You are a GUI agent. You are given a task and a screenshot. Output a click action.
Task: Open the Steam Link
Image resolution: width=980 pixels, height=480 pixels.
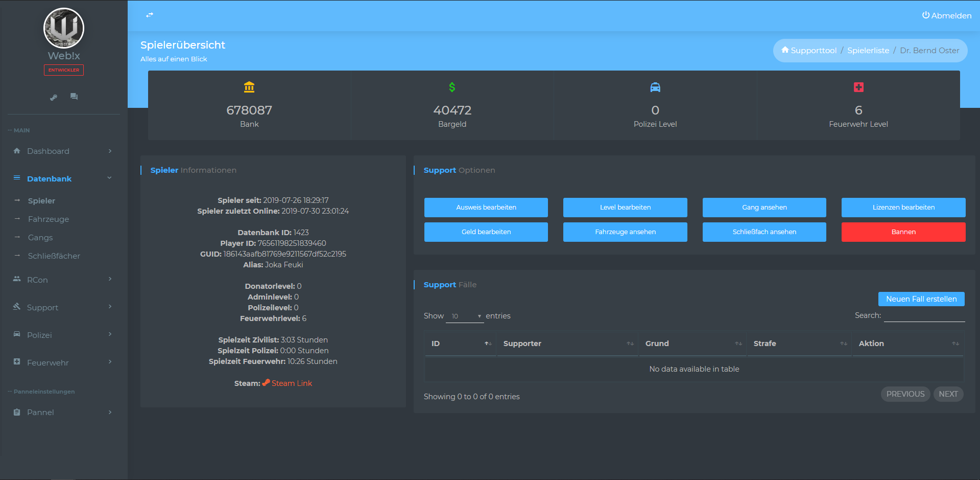291,383
